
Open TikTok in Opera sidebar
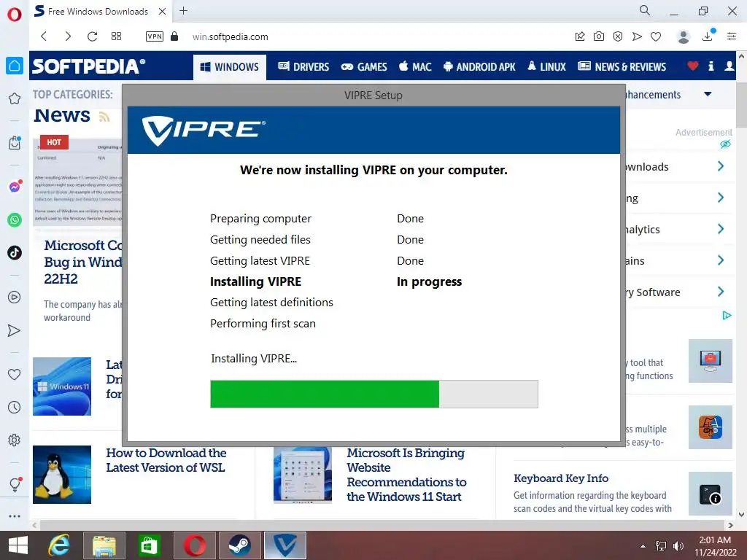coord(15,252)
